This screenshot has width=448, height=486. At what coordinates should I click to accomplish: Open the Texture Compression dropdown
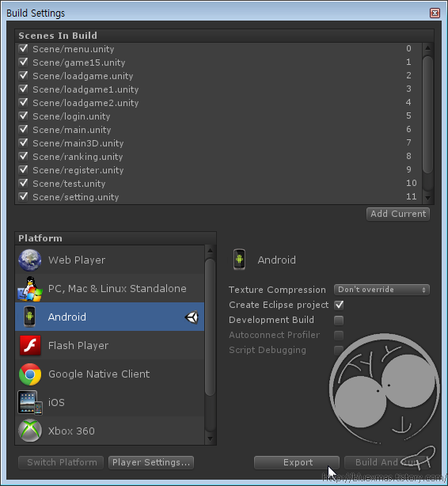click(382, 290)
